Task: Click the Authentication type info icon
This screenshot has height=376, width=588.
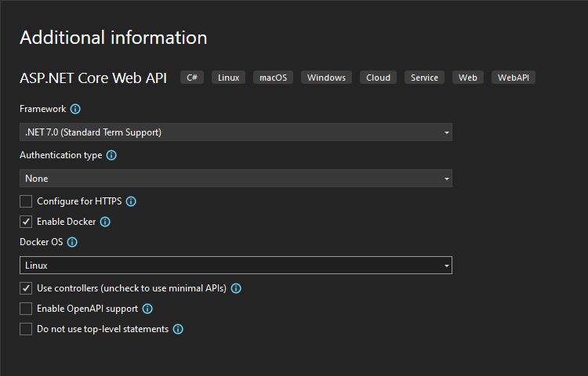Action: pos(111,155)
